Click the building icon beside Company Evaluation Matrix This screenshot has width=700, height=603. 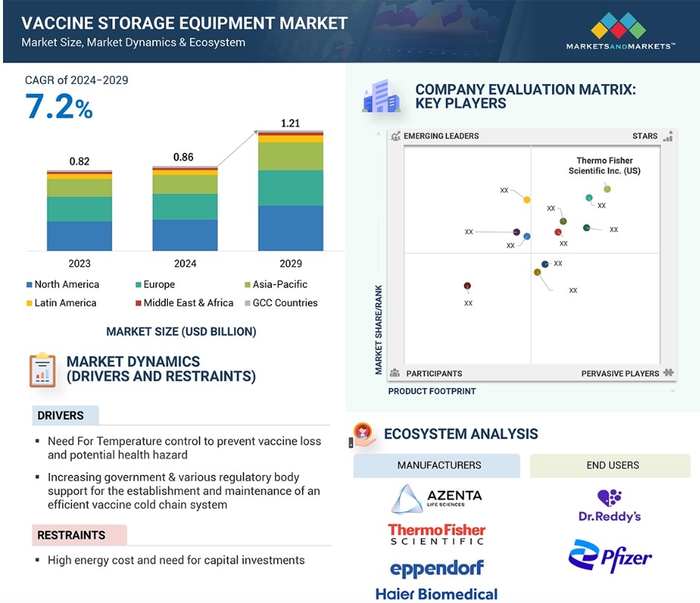pos(380,96)
